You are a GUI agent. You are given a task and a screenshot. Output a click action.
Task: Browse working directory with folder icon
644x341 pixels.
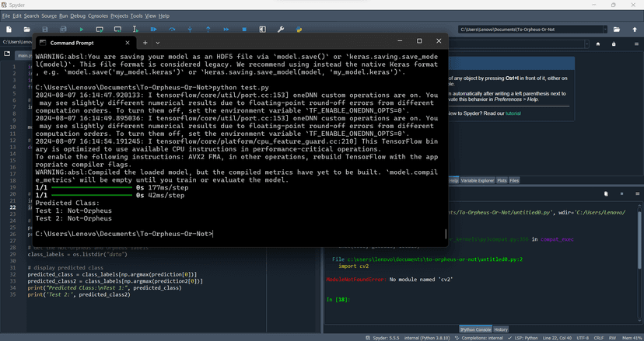click(x=617, y=30)
